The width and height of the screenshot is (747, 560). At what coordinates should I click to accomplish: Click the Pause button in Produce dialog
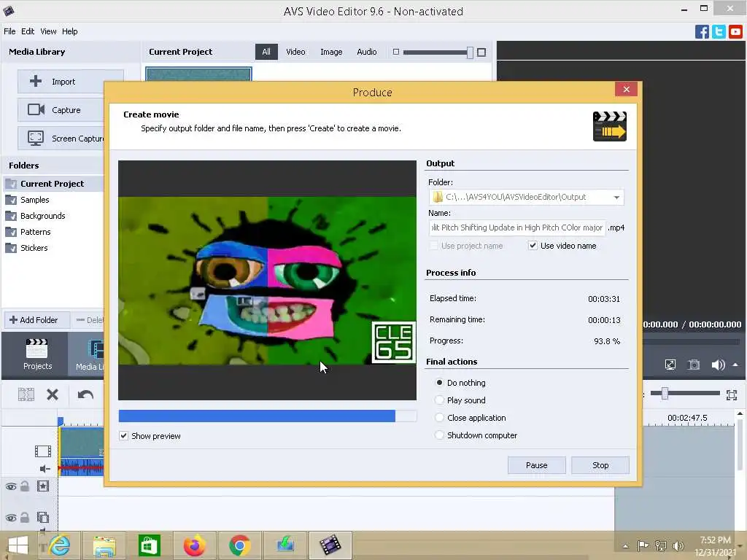536,465
